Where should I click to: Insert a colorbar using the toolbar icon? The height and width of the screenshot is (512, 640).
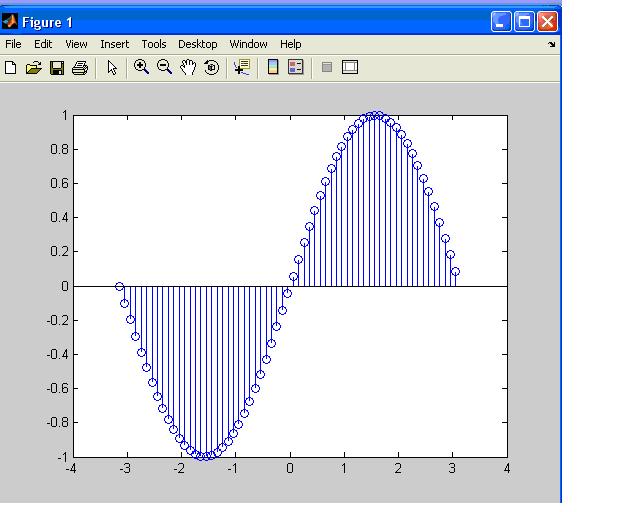(x=273, y=67)
